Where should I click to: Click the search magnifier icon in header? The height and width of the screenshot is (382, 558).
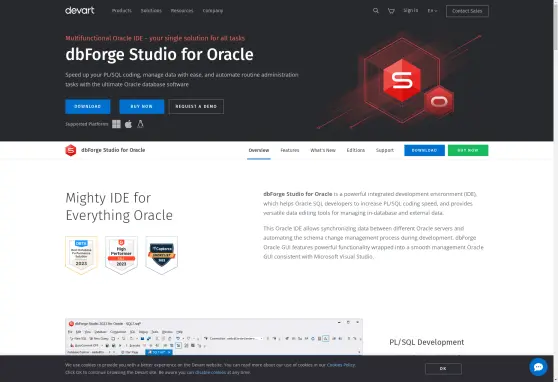[x=376, y=11]
